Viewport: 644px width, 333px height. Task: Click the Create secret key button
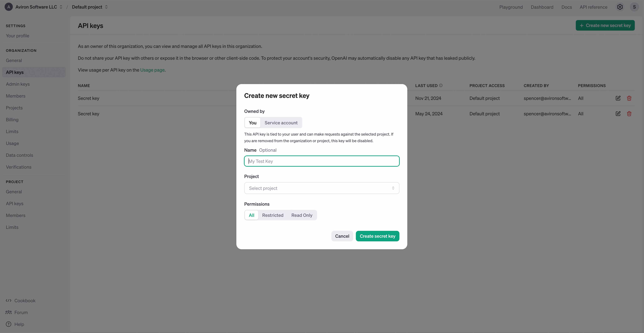pos(377,236)
